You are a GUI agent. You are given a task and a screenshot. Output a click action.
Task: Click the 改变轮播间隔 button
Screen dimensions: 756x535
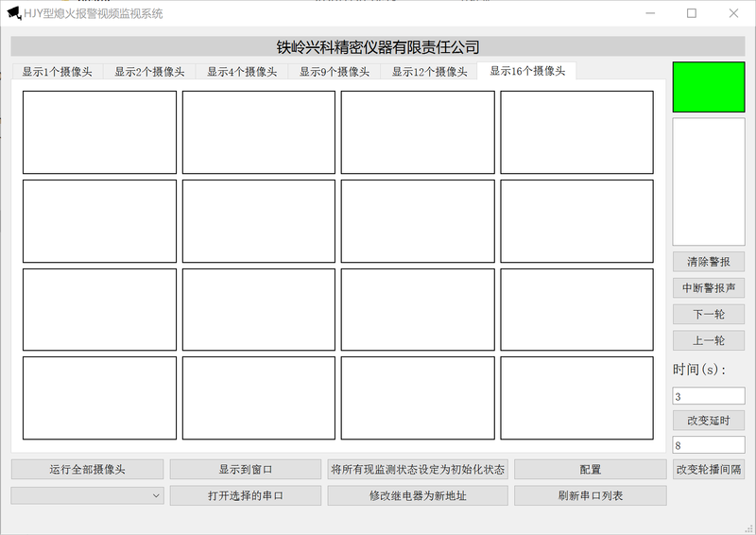click(708, 470)
